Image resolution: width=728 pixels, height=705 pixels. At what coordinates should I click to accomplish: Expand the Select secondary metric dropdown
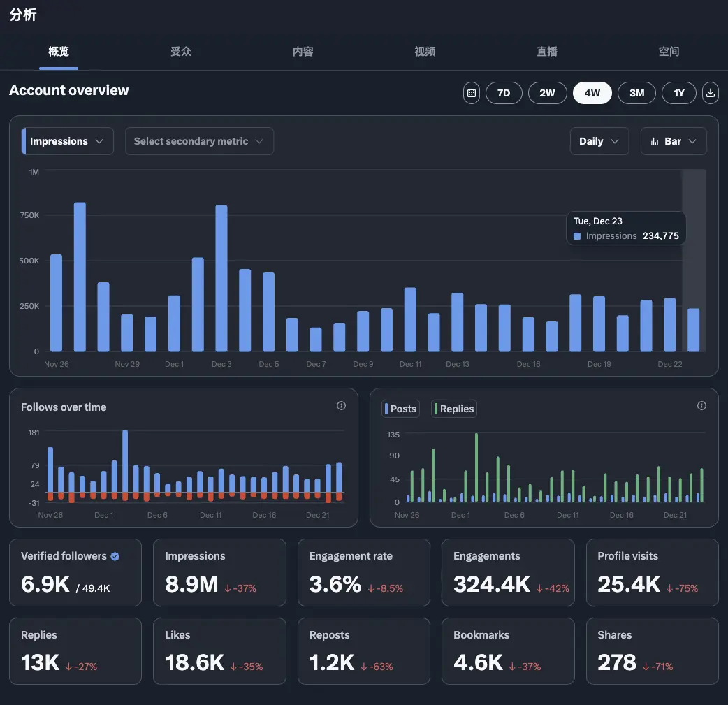pos(199,141)
